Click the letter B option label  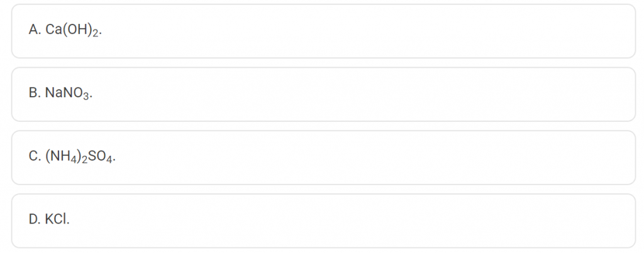[34, 94]
